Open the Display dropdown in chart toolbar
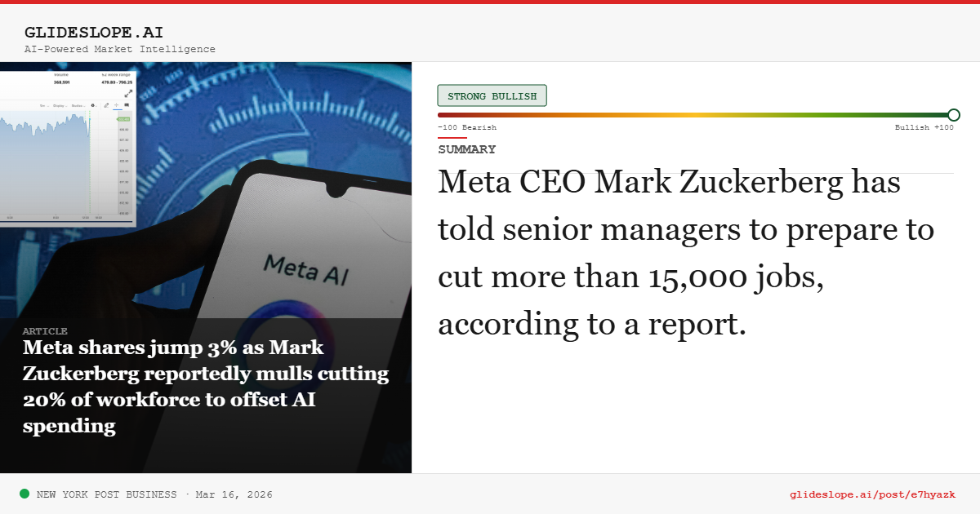The height and width of the screenshot is (514, 980). (x=58, y=105)
